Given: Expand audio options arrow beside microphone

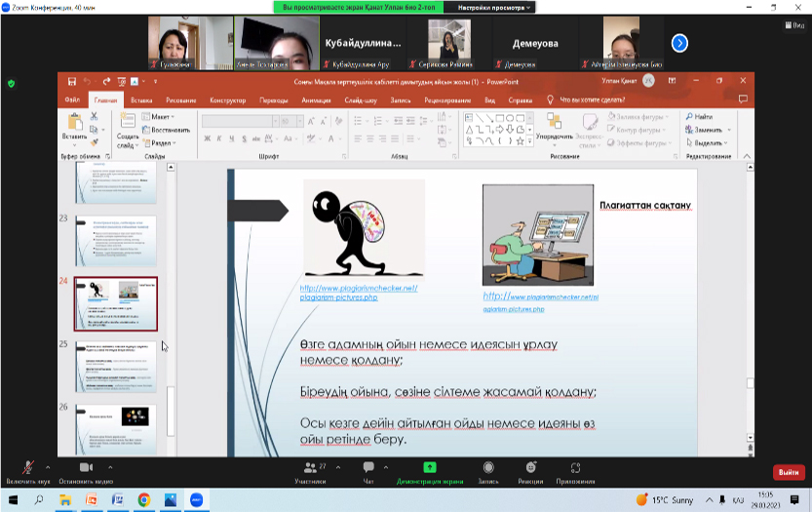Looking at the screenshot, I should click(x=49, y=467).
